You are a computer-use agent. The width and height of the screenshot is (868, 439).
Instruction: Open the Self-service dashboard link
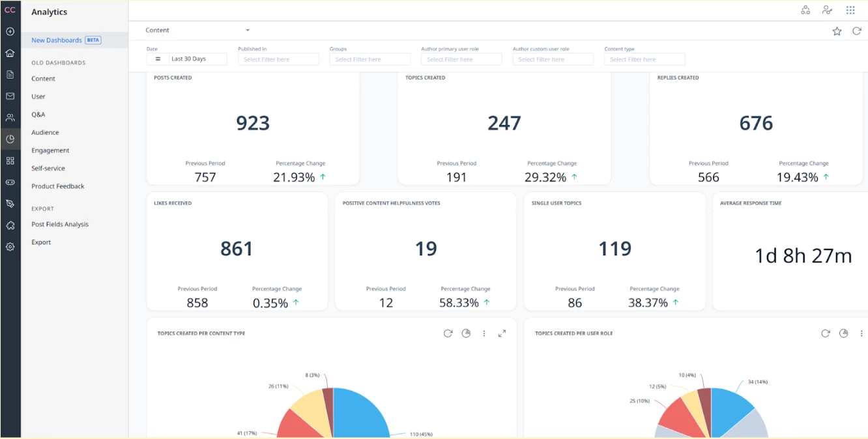[48, 168]
